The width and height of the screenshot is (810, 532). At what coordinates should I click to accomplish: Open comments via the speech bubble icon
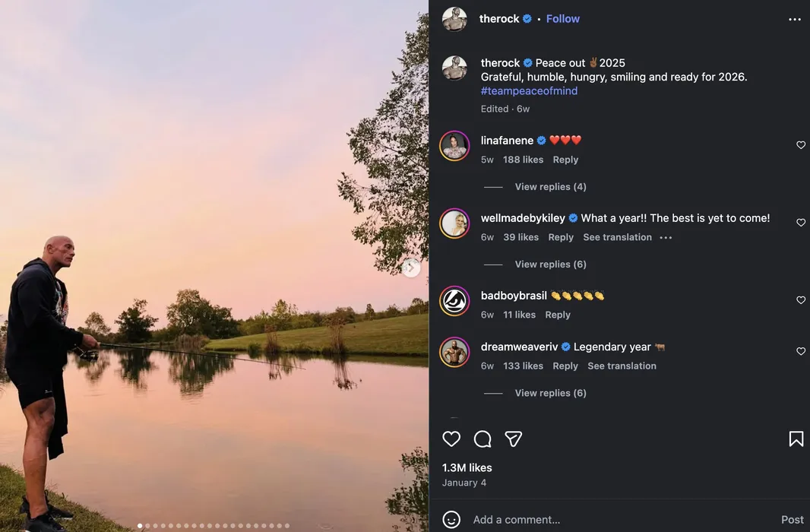(x=483, y=439)
